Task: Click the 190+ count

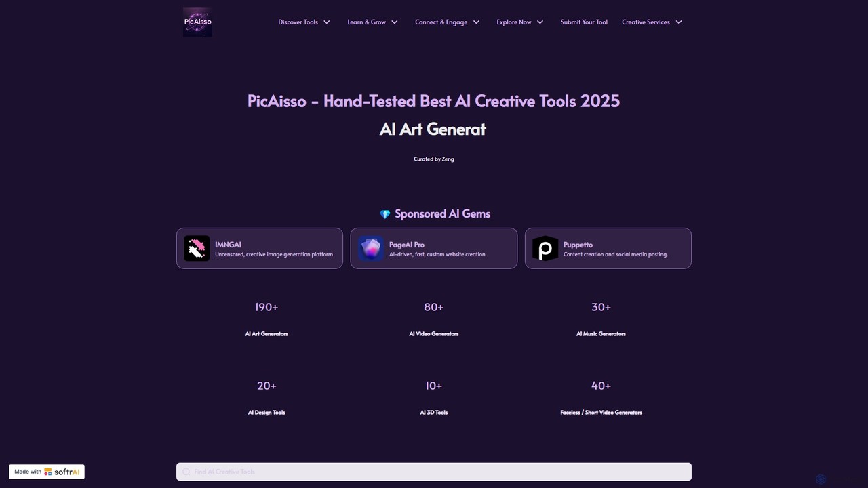Action: pos(267,307)
